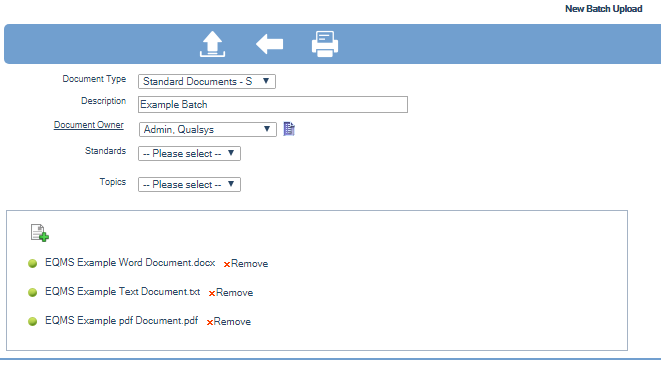This screenshot has width=661, height=369.
Task: Open the Document Type dropdown
Action: 207,81
